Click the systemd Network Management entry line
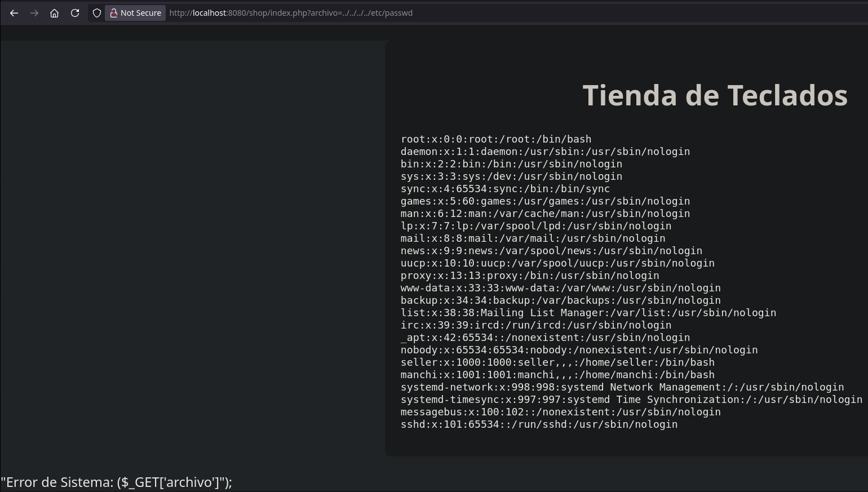This screenshot has height=492, width=868. 622,387
